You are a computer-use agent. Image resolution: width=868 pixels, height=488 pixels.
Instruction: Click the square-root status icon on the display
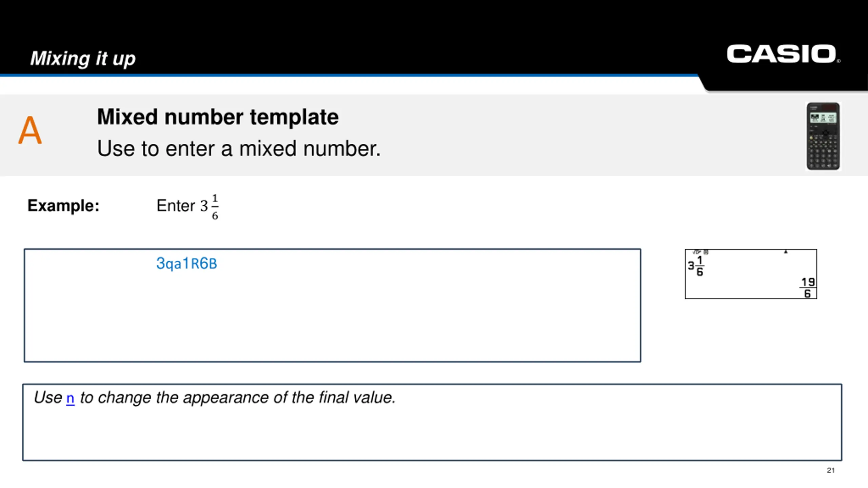click(697, 252)
